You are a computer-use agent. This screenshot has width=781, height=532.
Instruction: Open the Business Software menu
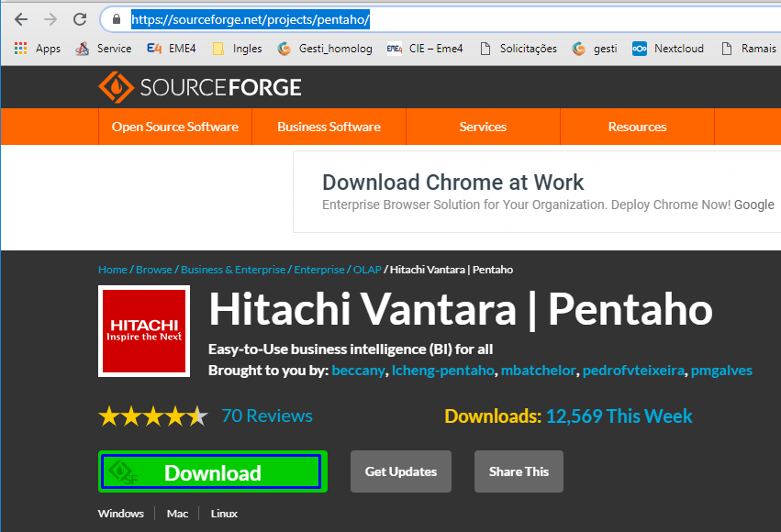click(329, 127)
